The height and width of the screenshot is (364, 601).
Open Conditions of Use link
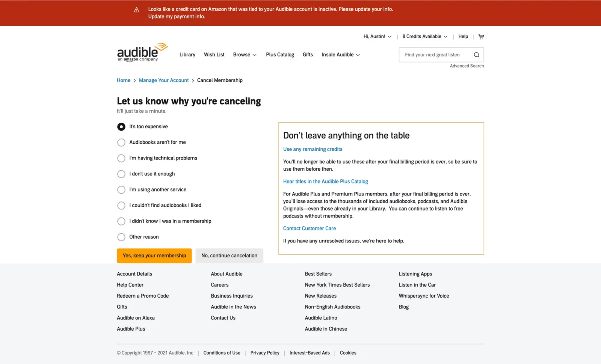pyautogui.click(x=222, y=353)
